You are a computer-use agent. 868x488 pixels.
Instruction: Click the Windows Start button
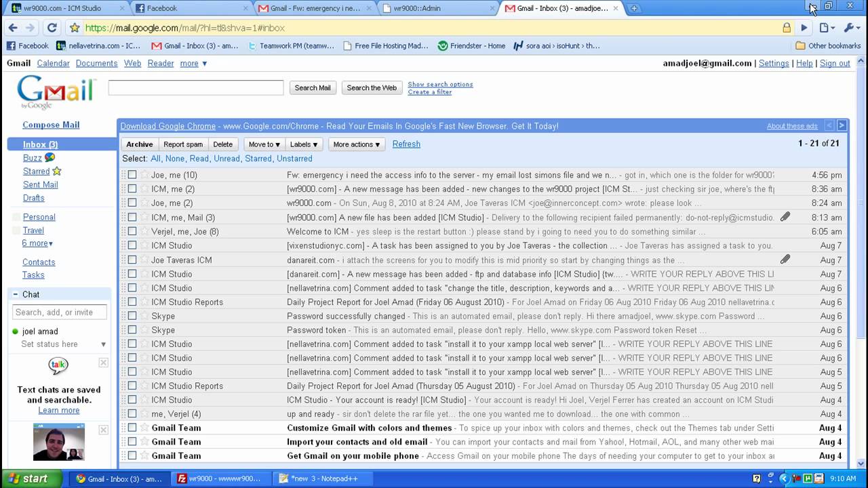tap(31, 479)
